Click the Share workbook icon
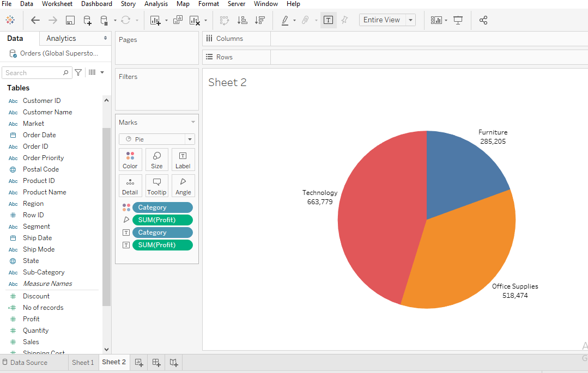Image resolution: width=588 pixels, height=373 pixels. tap(483, 20)
